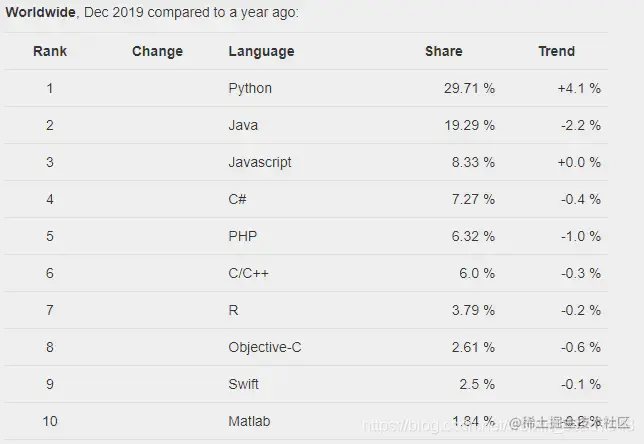
Task: Click the Change column header
Action: [x=157, y=51]
